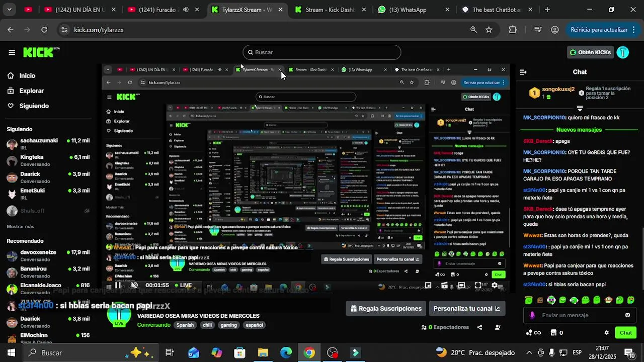Click Personaliza tu canal button

(x=467, y=308)
